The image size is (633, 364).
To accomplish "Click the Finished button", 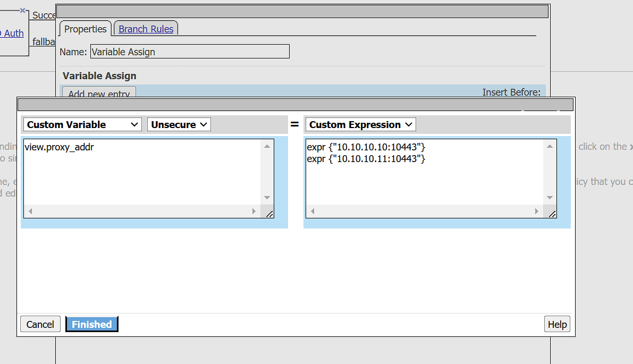I will click(x=91, y=324).
